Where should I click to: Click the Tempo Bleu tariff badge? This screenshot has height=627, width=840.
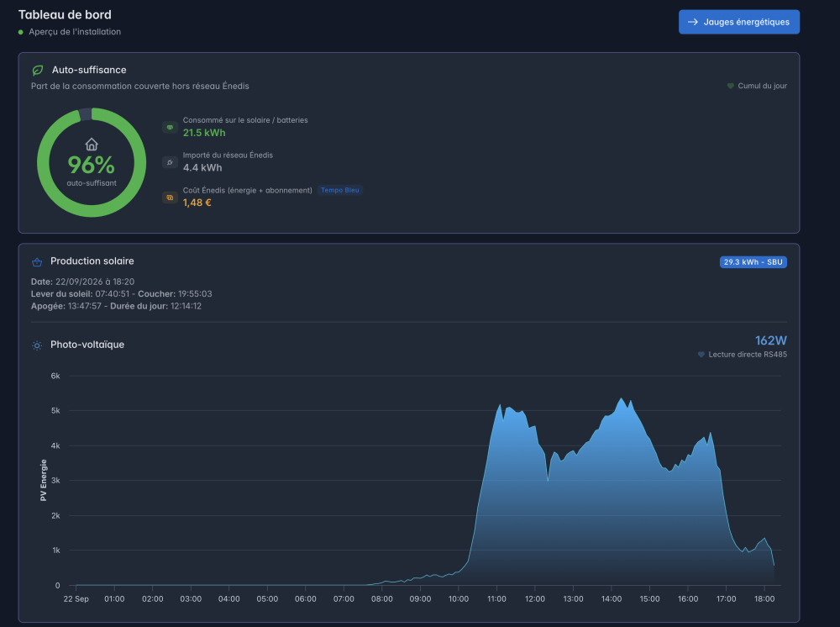(x=340, y=190)
